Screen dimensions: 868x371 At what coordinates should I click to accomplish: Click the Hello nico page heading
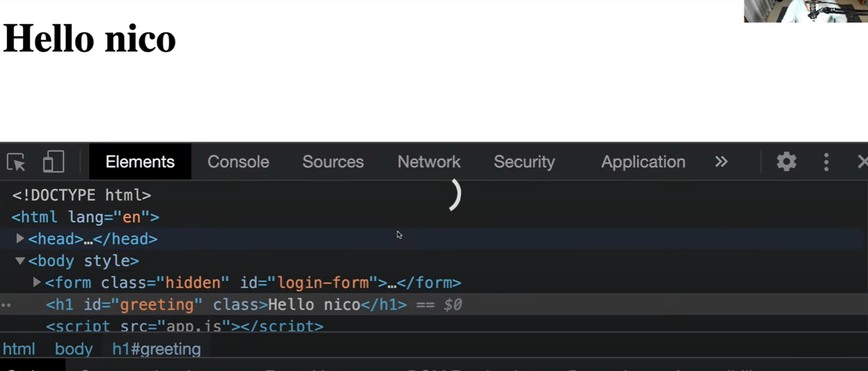click(89, 38)
